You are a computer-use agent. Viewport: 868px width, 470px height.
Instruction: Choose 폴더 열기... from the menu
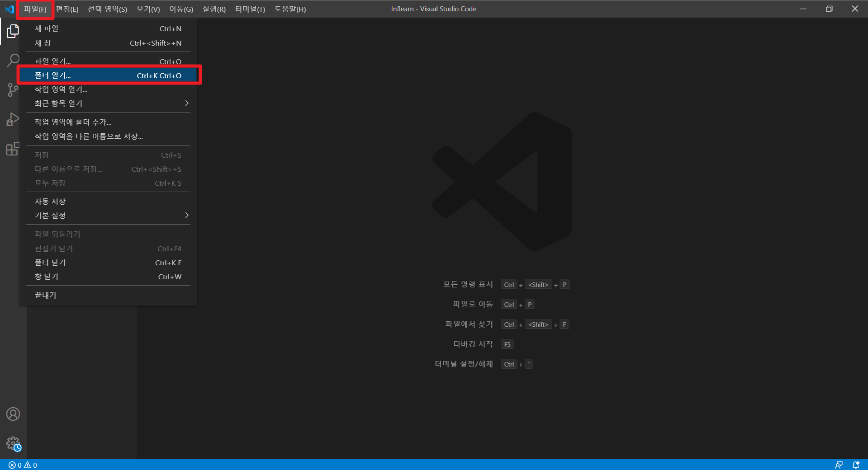(x=108, y=75)
